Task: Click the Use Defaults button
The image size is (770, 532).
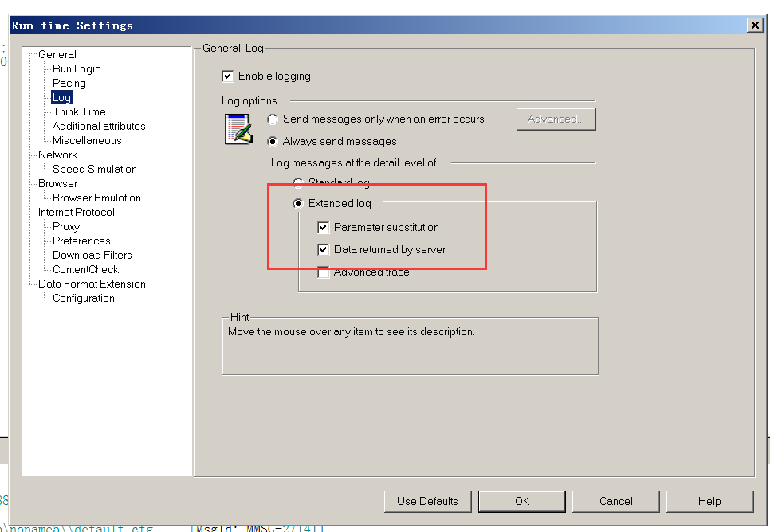Action: click(427, 501)
